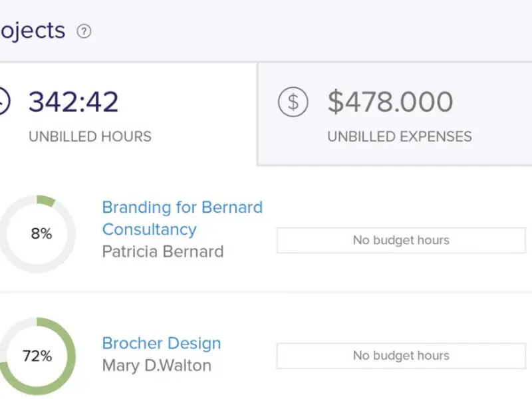Select client name Patricia Bernard
This screenshot has width=532, height=399.
coord(162,251)
